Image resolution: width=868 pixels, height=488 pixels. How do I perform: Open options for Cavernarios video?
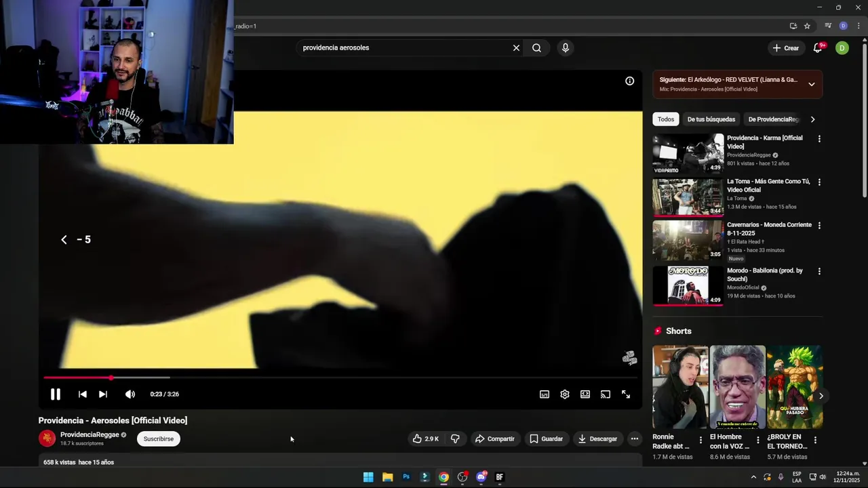[819, 226]
